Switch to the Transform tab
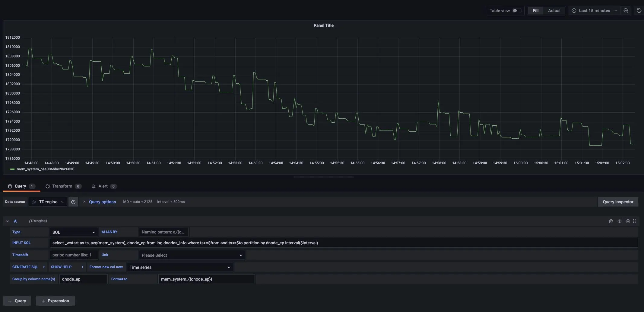 pyautogui.click(x=63, y=186)
